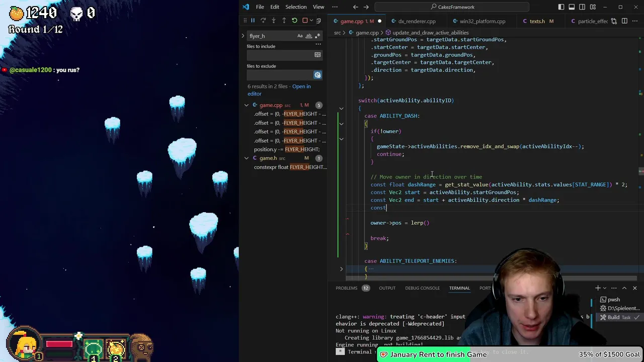Toggle Use Exclude Settings gear
644x362 pixels.
317,75
